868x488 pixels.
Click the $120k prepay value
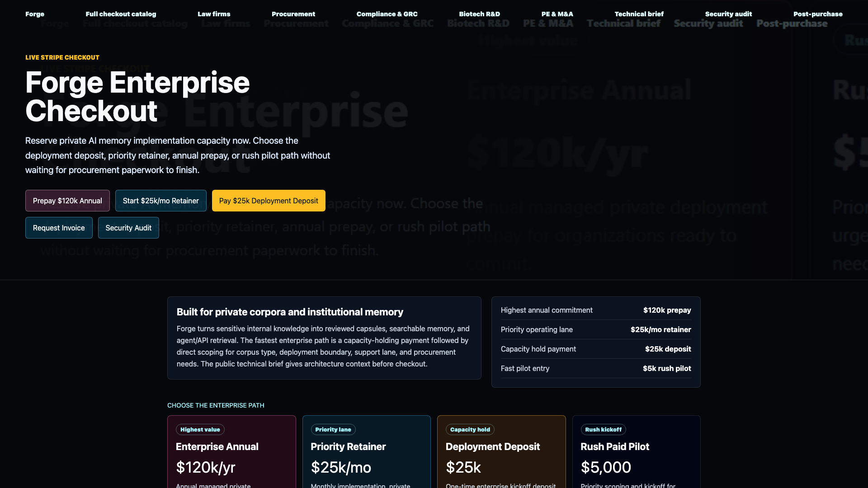click(x=667, y=310)
